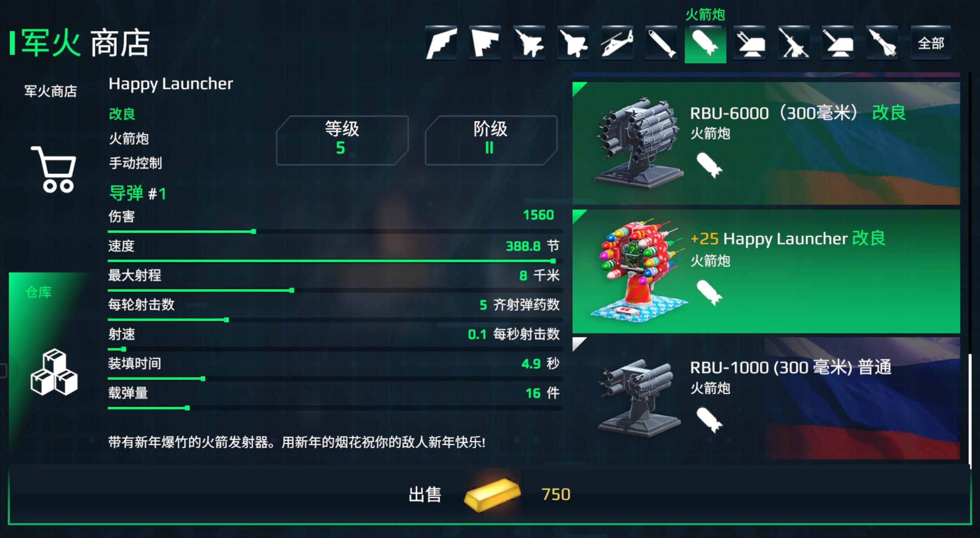Select RBU-6000 (300毫米) launcher from list
The image size is (980, 538).
(x=766, y=143)
